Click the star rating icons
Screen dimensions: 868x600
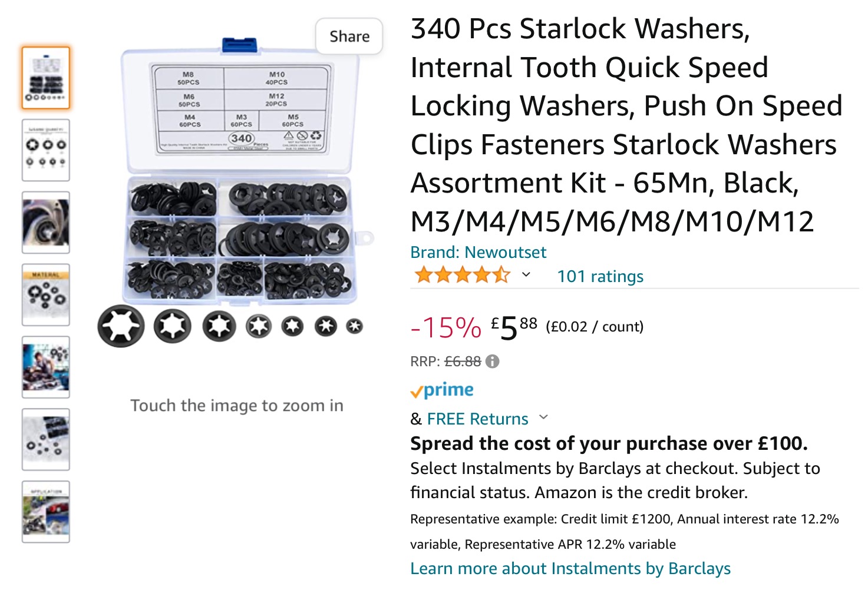[x=462, y=276]
